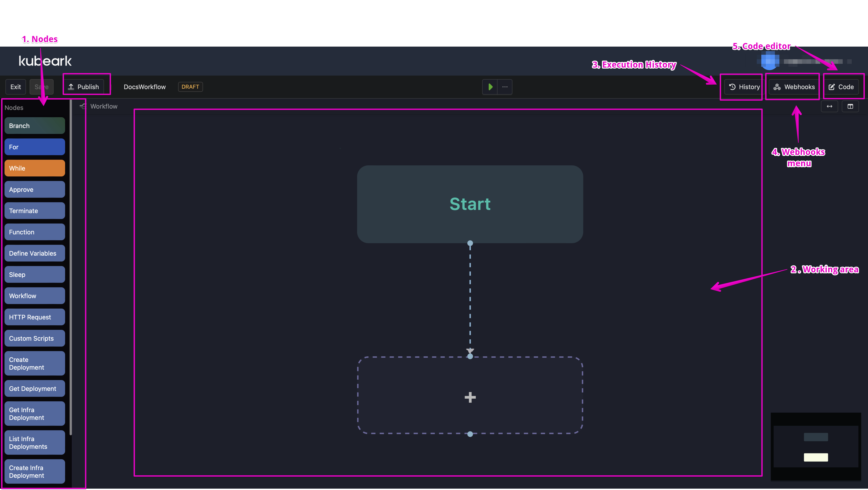Add a While loop node

35,168
